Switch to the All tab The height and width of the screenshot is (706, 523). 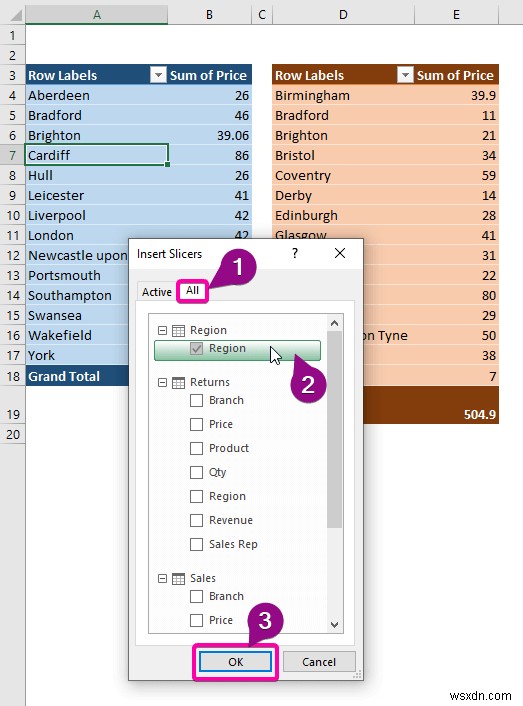pyautogui.click(x=192, y=291)
